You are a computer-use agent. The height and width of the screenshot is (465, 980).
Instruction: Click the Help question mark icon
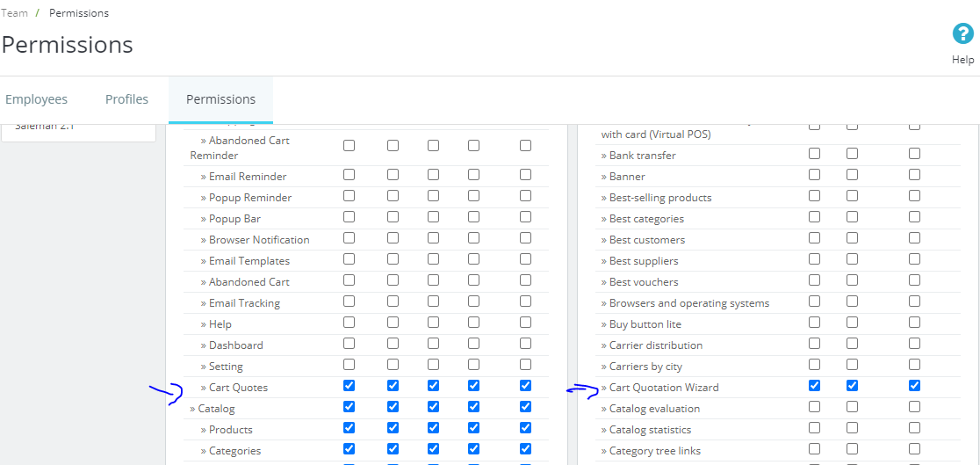pyautogui.click(x=962, y=34)
